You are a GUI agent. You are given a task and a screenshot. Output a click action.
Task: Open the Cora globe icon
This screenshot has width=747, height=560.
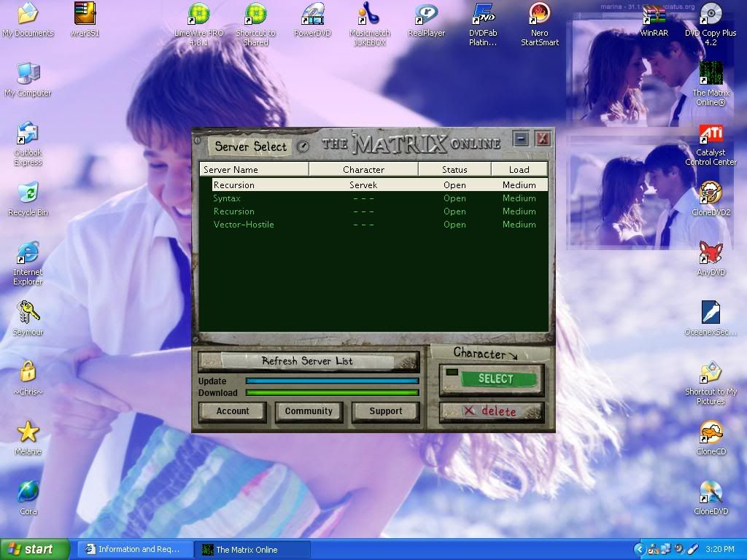28,497
